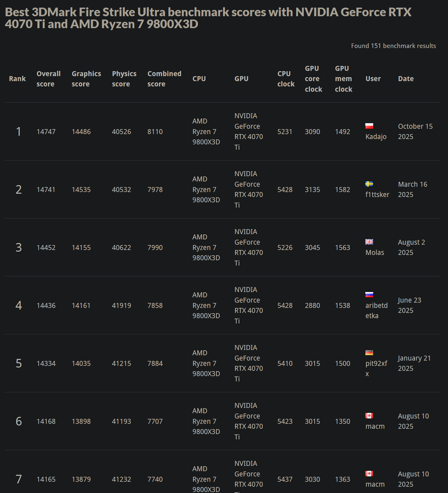
Task: Click the GPU core clock column header
Action: (313, 79)
